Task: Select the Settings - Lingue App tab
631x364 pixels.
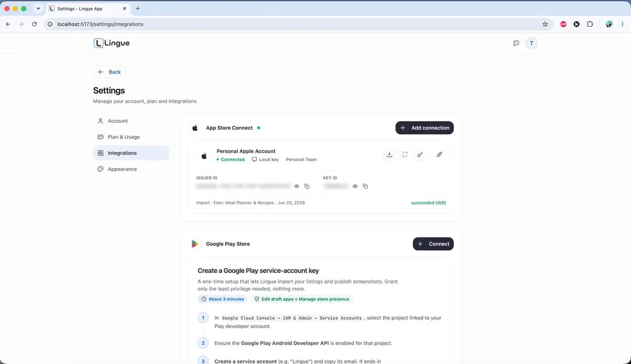Action: (x=88, y=8)
